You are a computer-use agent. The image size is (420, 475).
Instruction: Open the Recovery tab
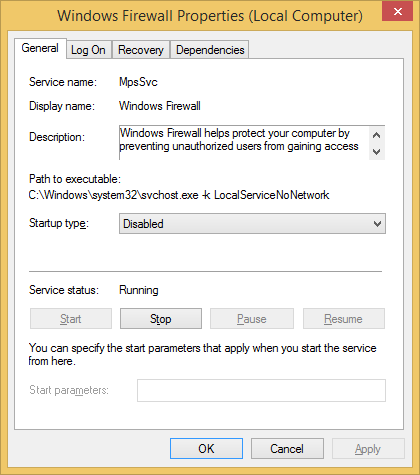click(141, 50)
